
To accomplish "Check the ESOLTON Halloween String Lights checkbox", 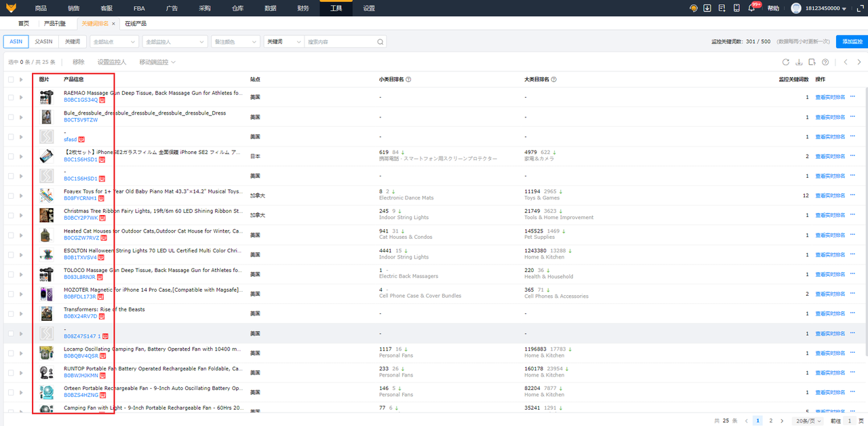I will click(x=11, y=254).
